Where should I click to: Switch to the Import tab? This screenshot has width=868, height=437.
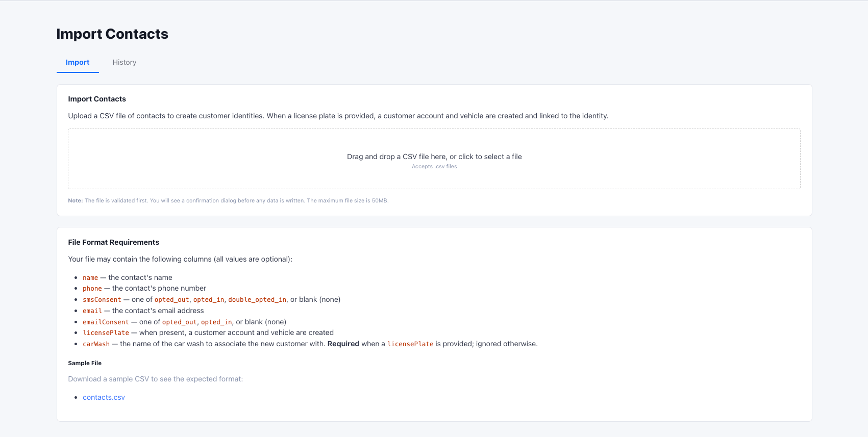(x=78, y=62)
